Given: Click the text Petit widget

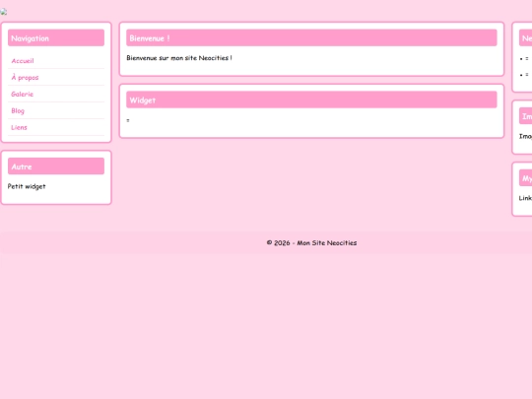Looking at the screenshot, I should pyautogui.click(x=27, y=186).
